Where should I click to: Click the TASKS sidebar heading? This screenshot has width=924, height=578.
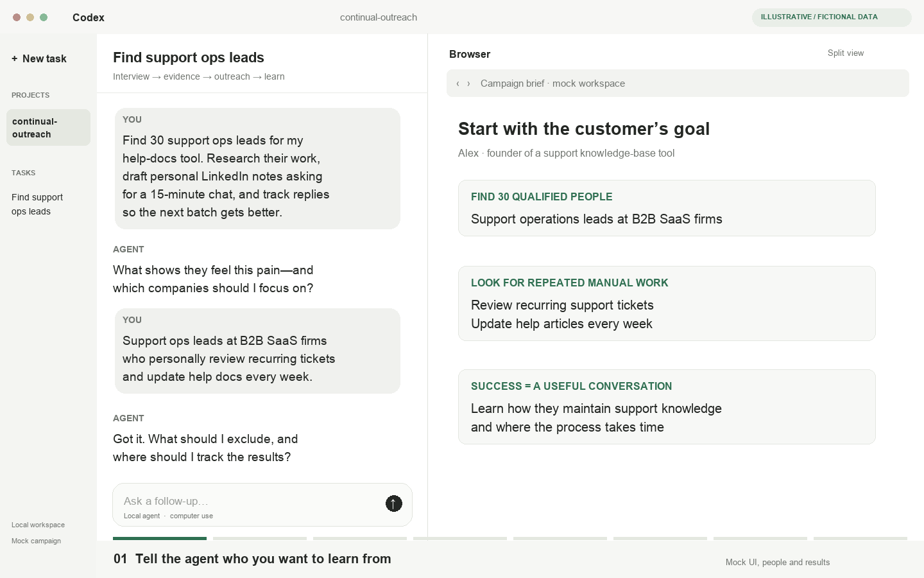[23, 173]
